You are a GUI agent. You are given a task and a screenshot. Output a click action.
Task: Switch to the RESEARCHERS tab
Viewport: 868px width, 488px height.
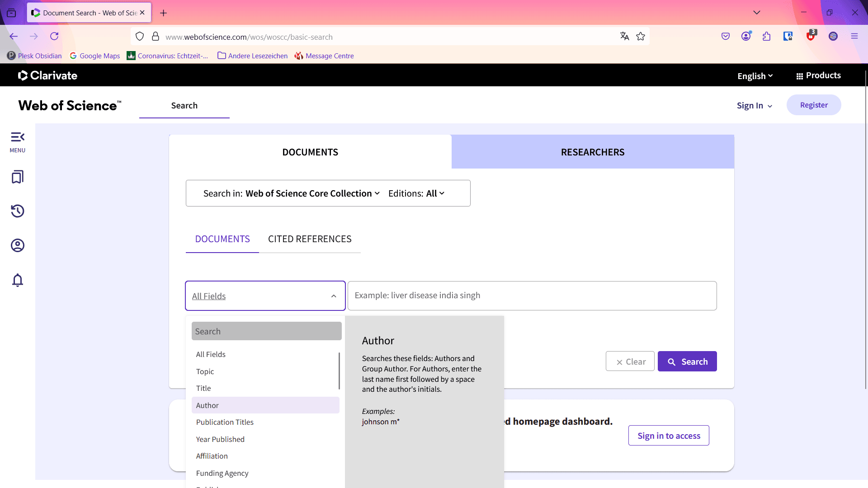pyautogui.click(x=593, y=152)
